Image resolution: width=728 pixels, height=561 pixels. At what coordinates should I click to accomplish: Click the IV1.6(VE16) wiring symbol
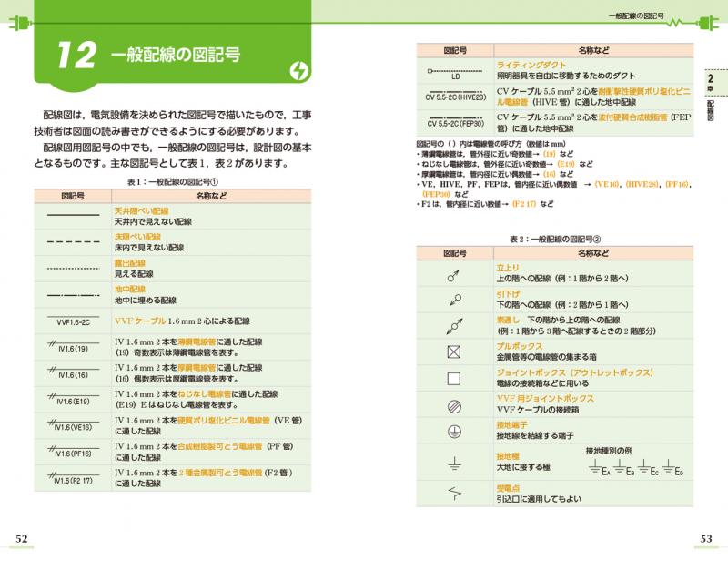74,424
